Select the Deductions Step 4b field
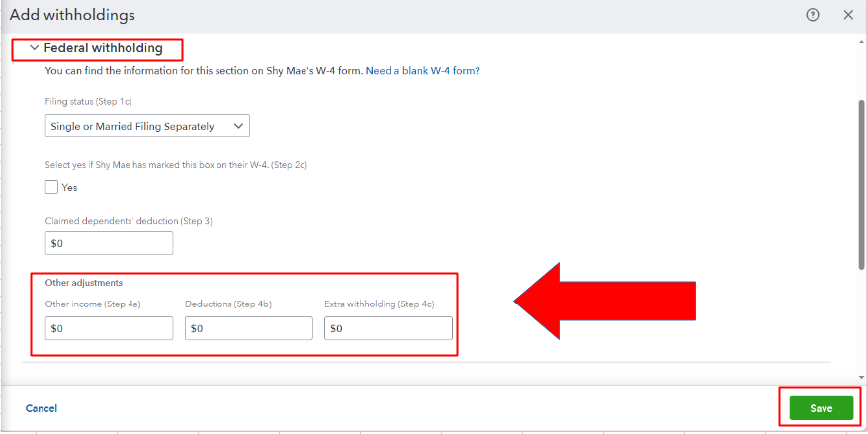This screenshot has width=868, height=434. coord(249,328)
